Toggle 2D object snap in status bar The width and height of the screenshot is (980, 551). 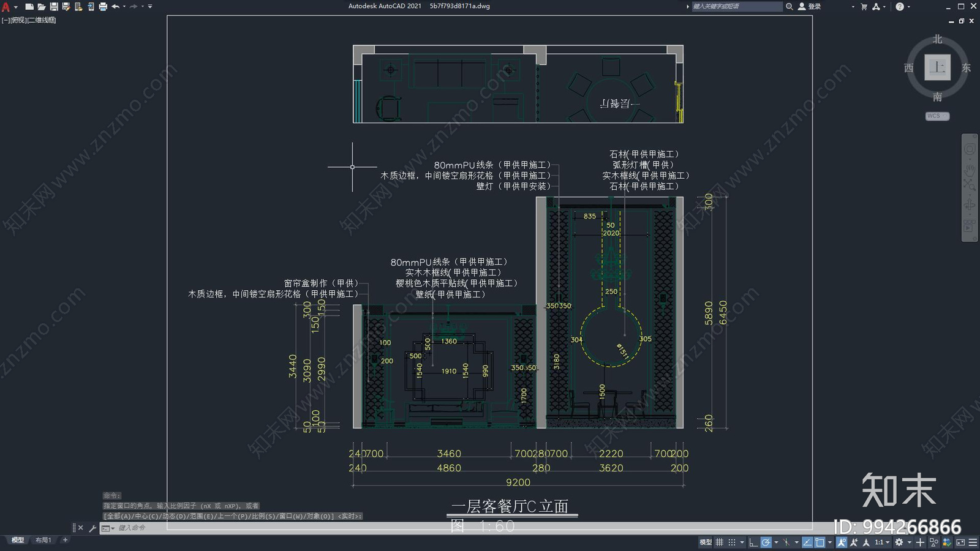tap(820, 542)
